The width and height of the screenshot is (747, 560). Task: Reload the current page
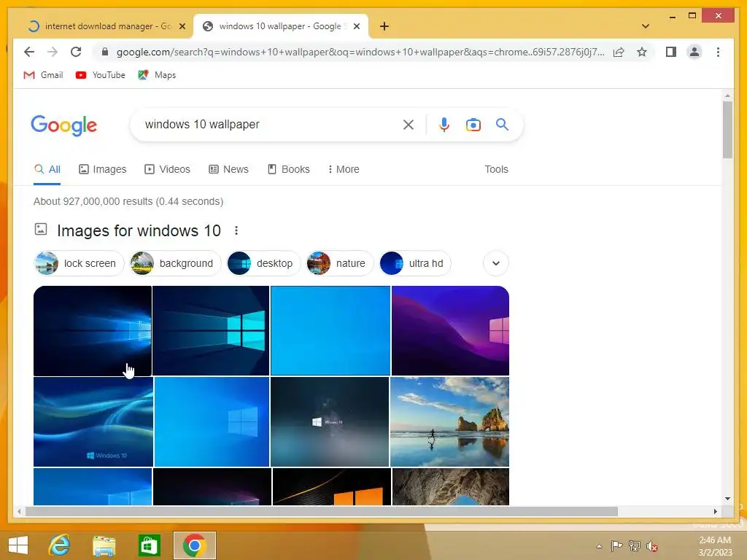click(x=76, y=52)
